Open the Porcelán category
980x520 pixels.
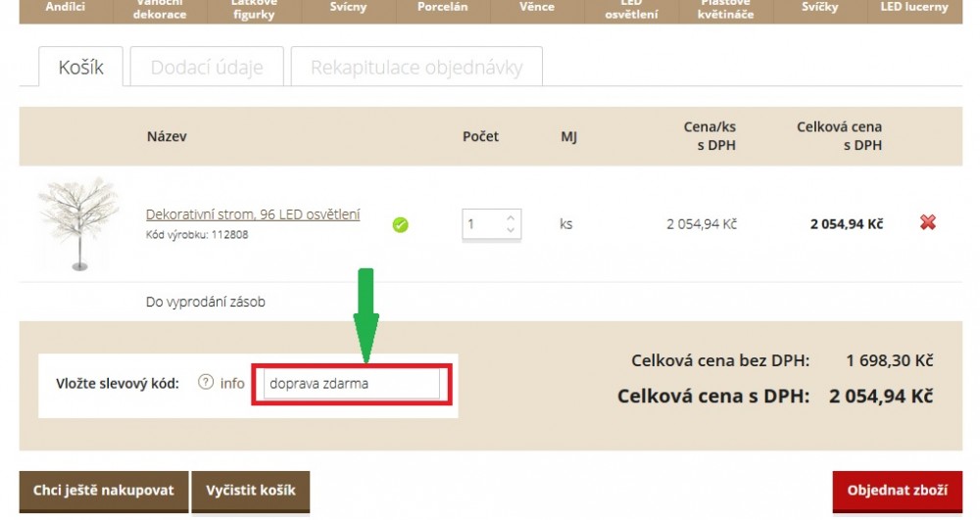(443, 8)
